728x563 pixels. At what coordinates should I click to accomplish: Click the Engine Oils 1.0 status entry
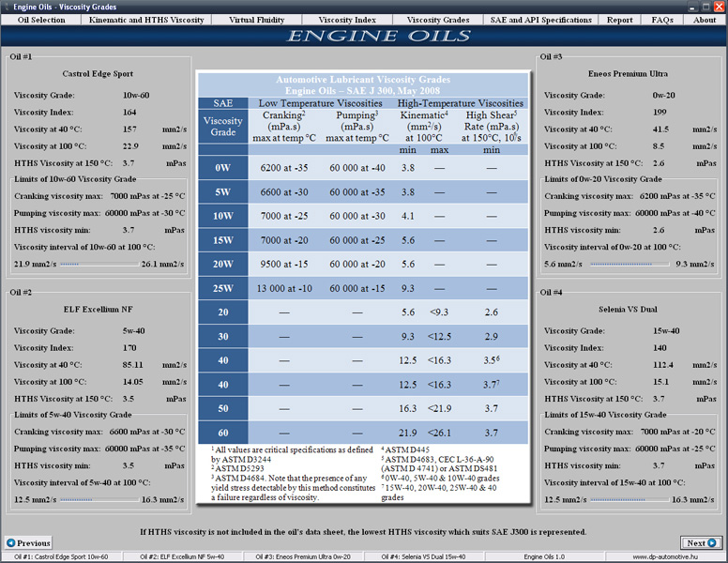pos(544,556)
